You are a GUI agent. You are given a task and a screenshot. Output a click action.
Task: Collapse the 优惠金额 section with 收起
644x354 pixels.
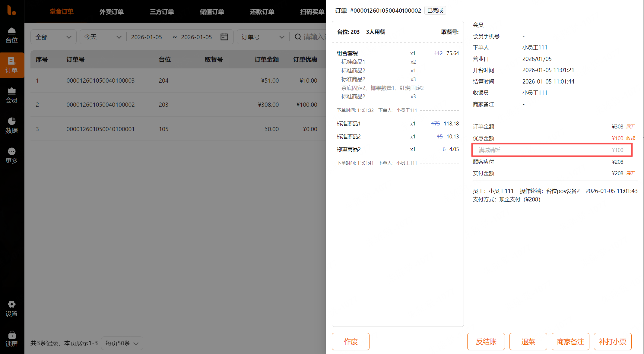(630, 138)
